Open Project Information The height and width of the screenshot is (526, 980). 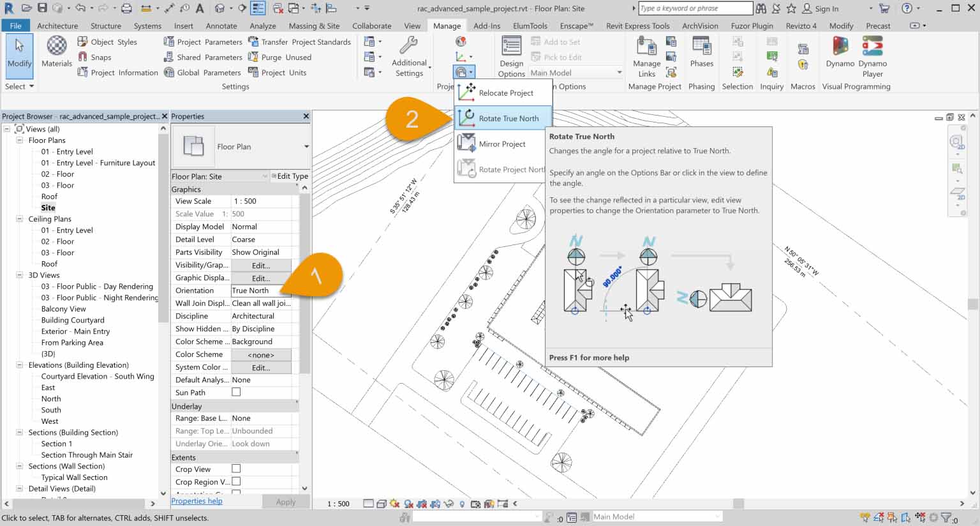(x=117, y=72)
